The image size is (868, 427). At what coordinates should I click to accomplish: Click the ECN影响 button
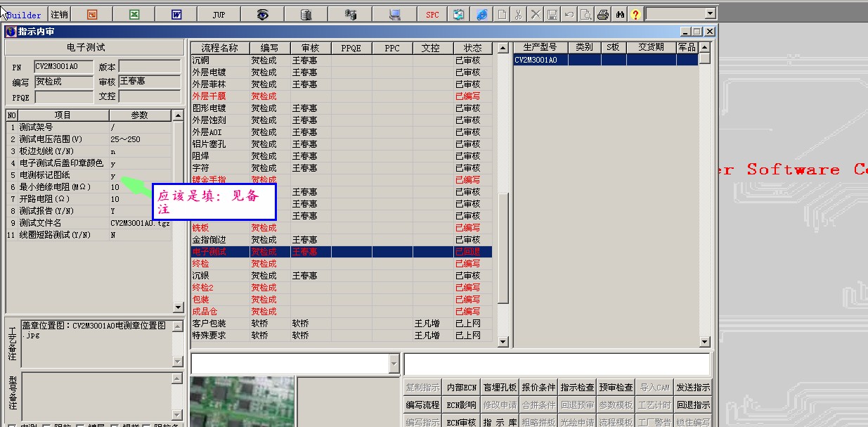462,405
